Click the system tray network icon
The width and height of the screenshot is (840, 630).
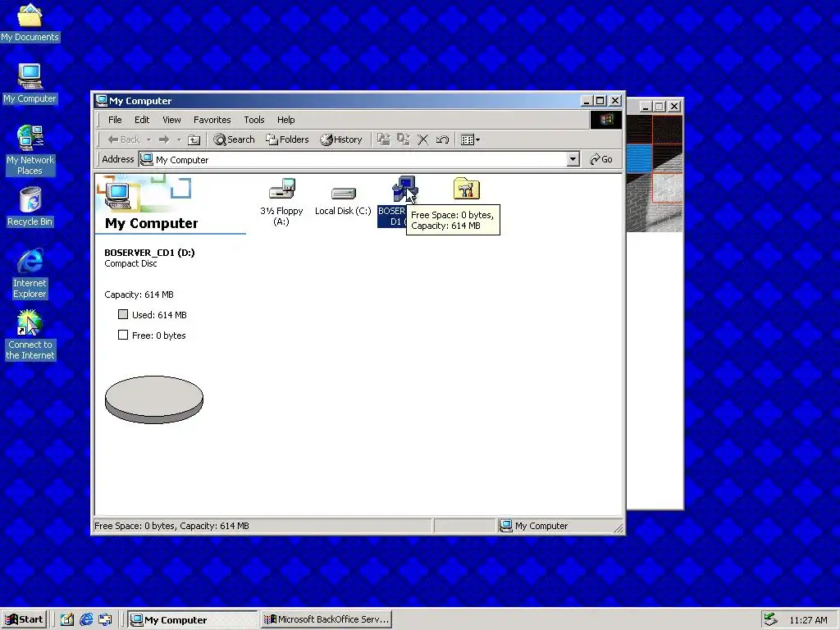coord(770,619)
